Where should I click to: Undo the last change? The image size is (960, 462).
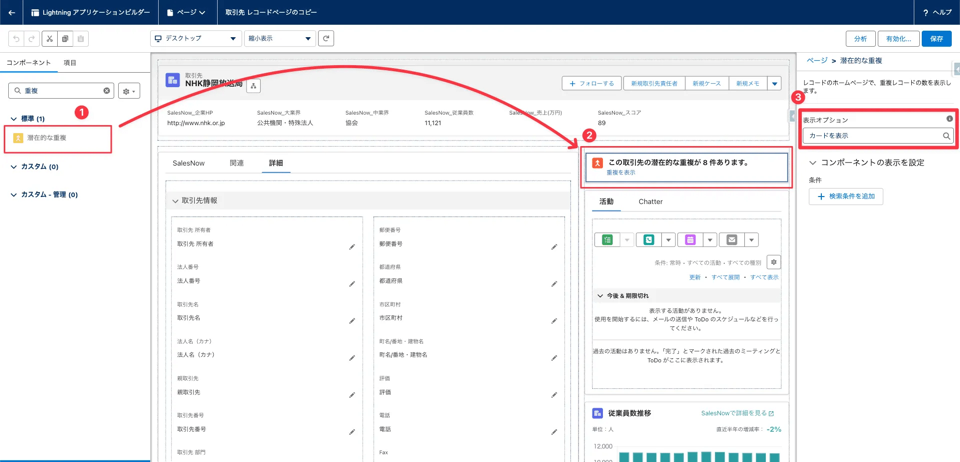coord(16,39)
